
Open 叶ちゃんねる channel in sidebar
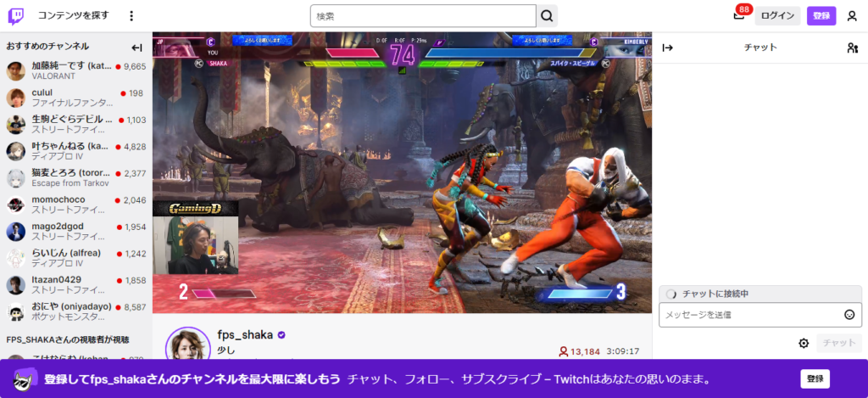click(x=75, y=151)
